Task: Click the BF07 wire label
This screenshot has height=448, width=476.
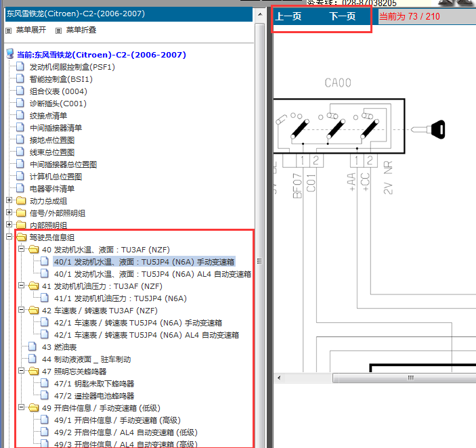Action: point(297,185)
